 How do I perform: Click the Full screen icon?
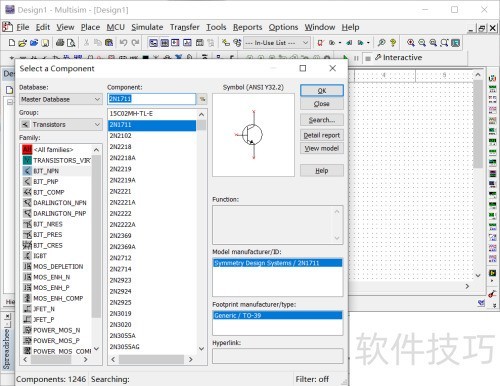tap(456, 43)
